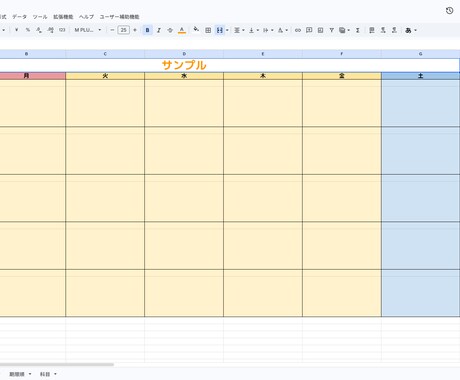
Task: Toggle merge cells button
Action: coord(219,30)
